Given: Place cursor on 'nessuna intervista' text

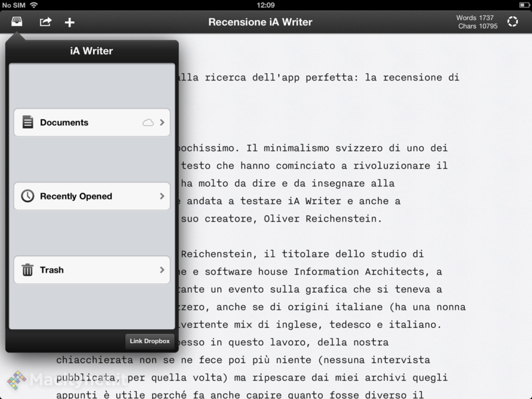Looking at the screenshot, I should pyautogui.click(x=376, y=360).
